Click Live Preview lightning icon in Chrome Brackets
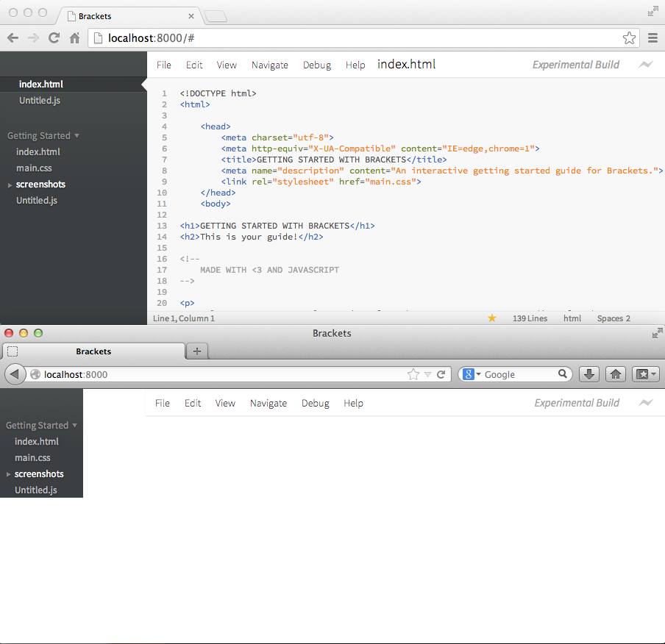 tap(645, 65)
